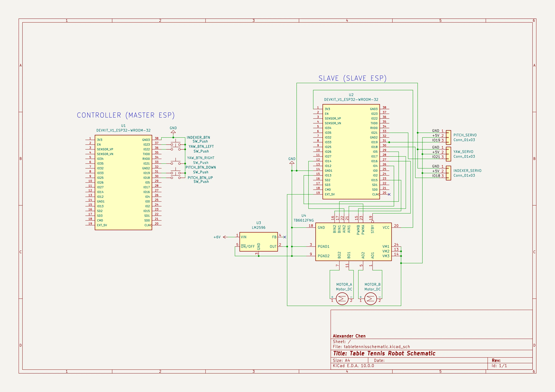Click the MOTOR_A label
The image size is (555, 392).
(344, 285)
